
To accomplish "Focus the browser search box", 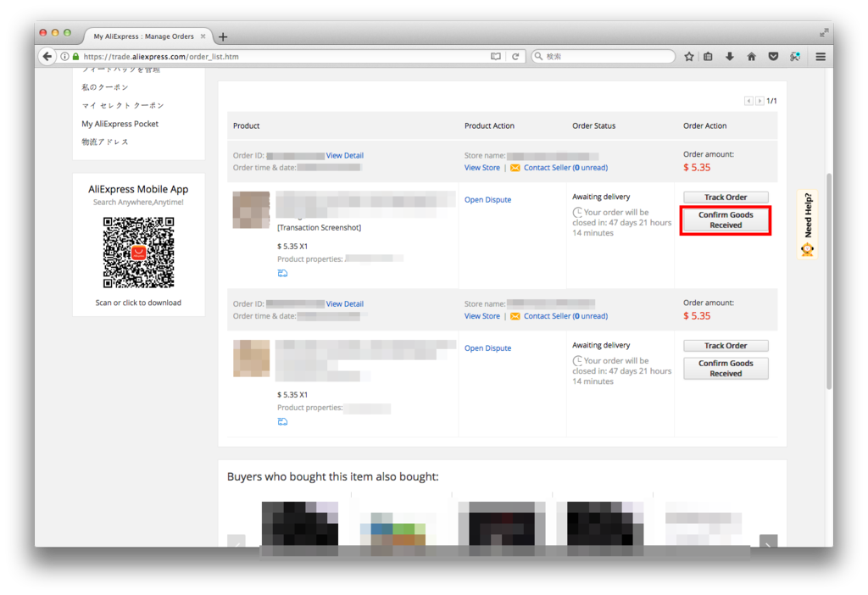I will point(604,57).
